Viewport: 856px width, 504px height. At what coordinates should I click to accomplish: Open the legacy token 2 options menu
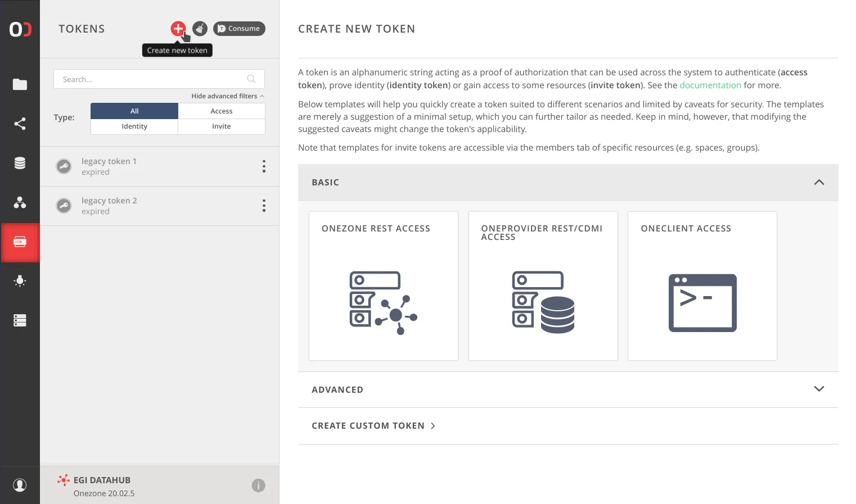point(264,206)
